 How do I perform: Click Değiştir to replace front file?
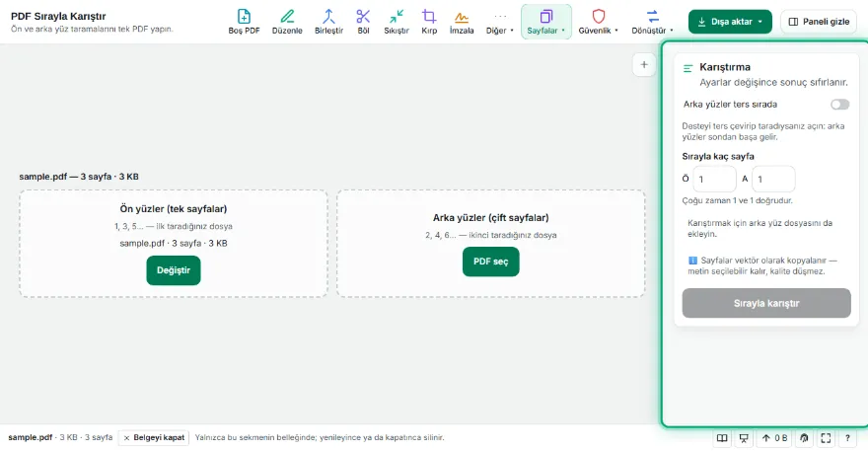pos(174,270)
